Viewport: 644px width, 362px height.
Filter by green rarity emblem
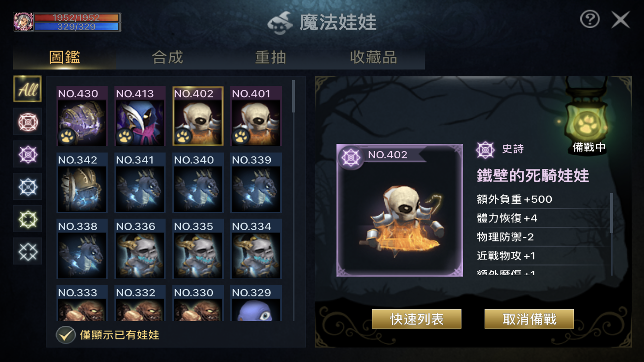tap(28, 218)
